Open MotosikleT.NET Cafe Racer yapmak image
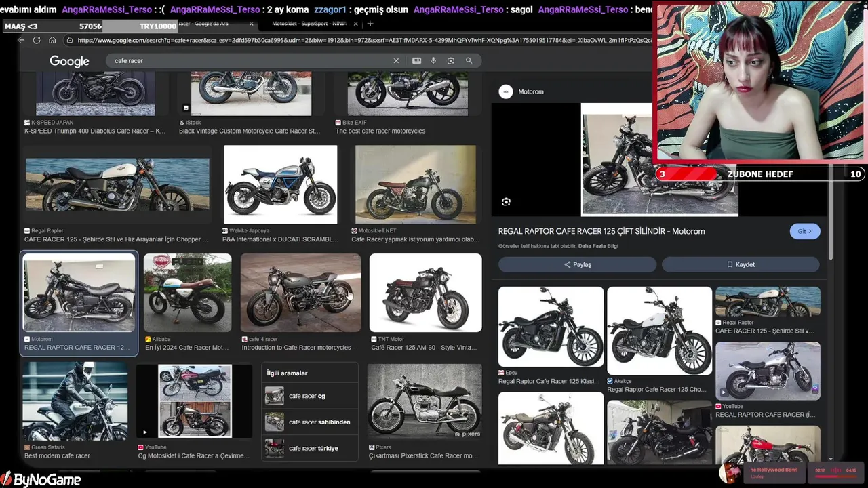 tap(415, 184)
